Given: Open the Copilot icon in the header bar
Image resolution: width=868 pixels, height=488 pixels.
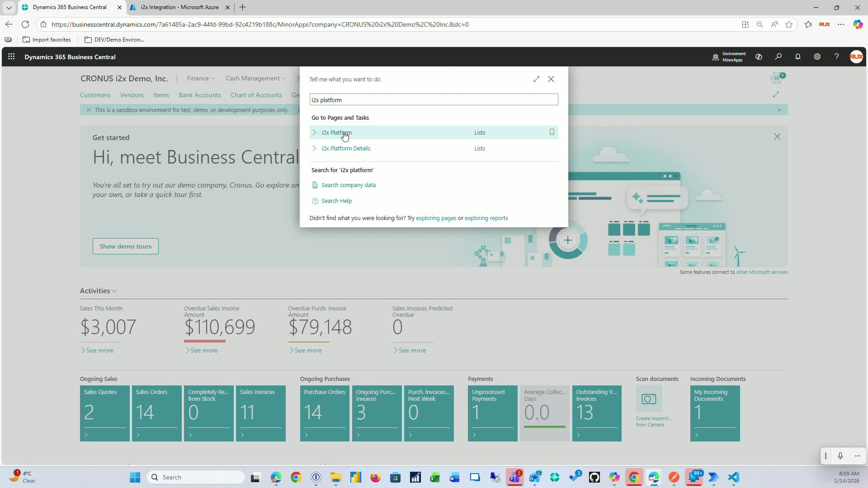Looking at the screenshot, I should 759,57.
